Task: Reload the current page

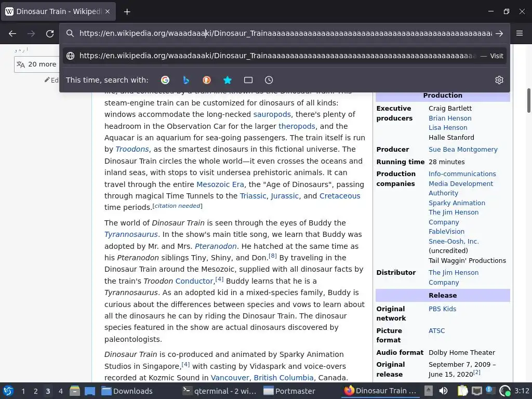Action: (50, 33)
